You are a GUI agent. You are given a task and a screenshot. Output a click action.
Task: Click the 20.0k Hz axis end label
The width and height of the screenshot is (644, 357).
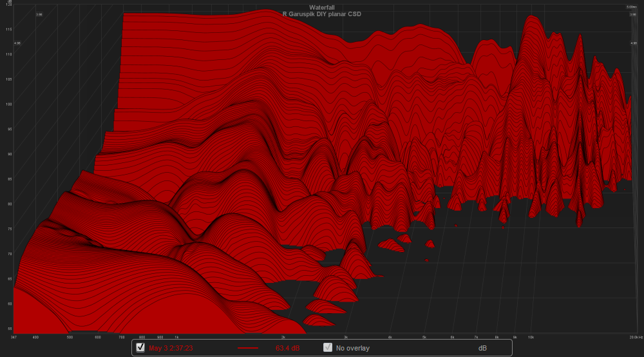point(636,337)
